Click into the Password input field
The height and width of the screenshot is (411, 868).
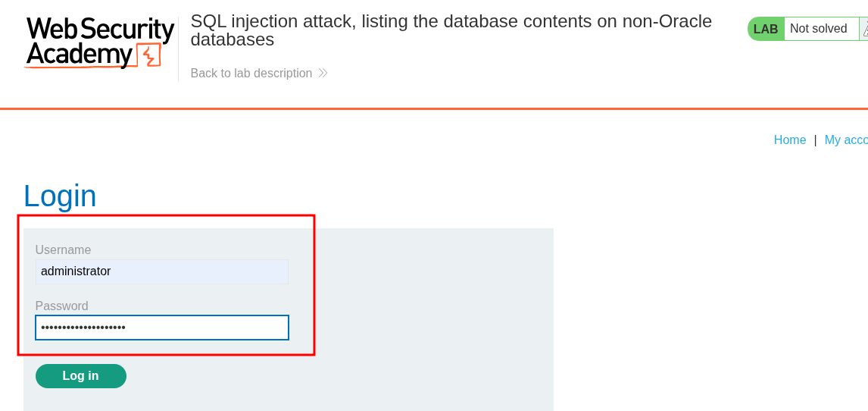(x=161, y=328)
